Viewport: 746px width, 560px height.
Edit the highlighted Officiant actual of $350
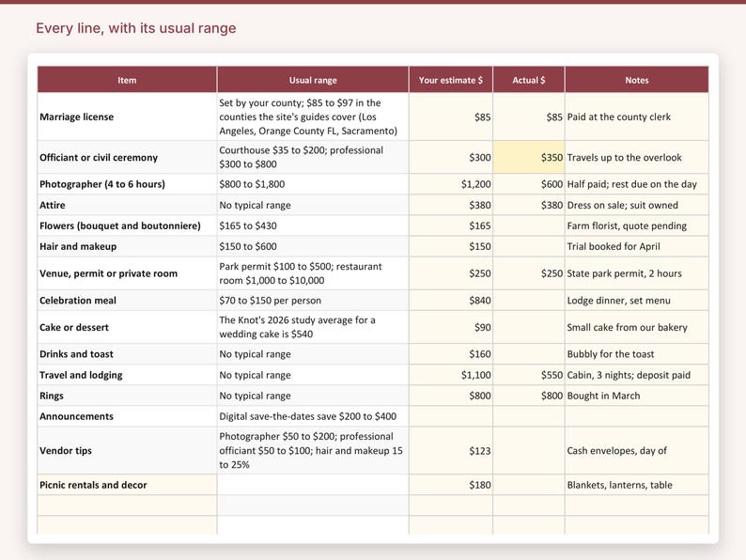pos(529,157)
